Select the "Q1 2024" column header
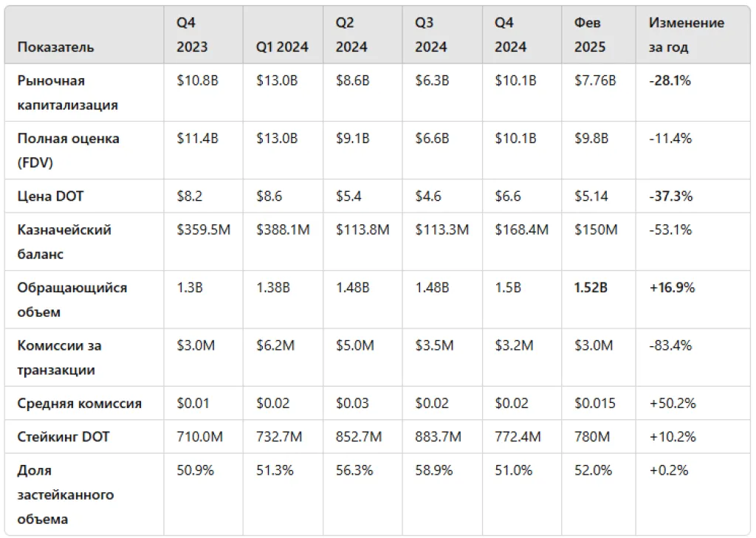 pos(282,47)
